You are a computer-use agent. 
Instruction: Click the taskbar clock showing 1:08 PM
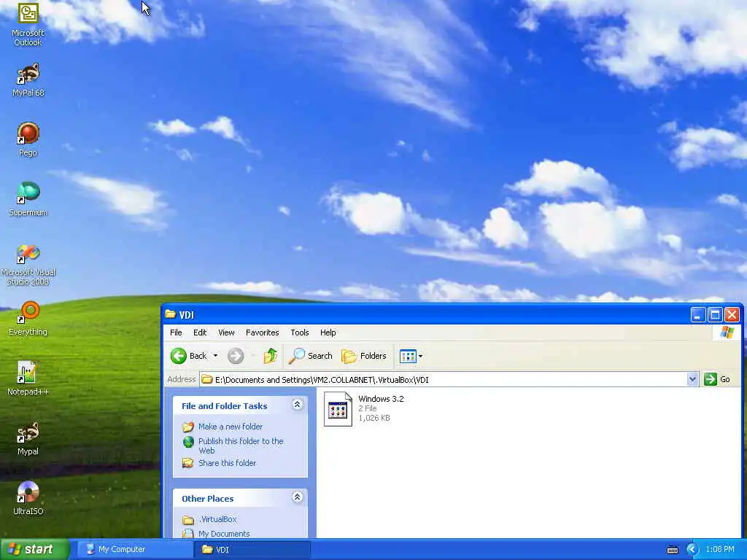pyautogui.click(x=720, y=550)
